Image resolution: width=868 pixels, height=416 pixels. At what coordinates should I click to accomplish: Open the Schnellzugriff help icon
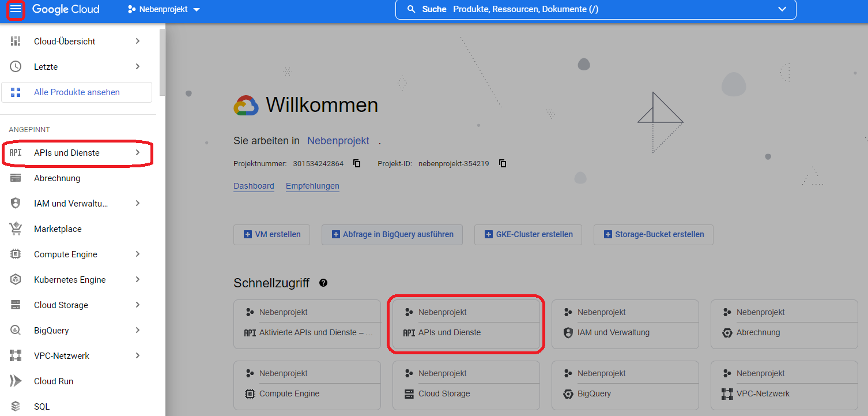click(323, 283)
